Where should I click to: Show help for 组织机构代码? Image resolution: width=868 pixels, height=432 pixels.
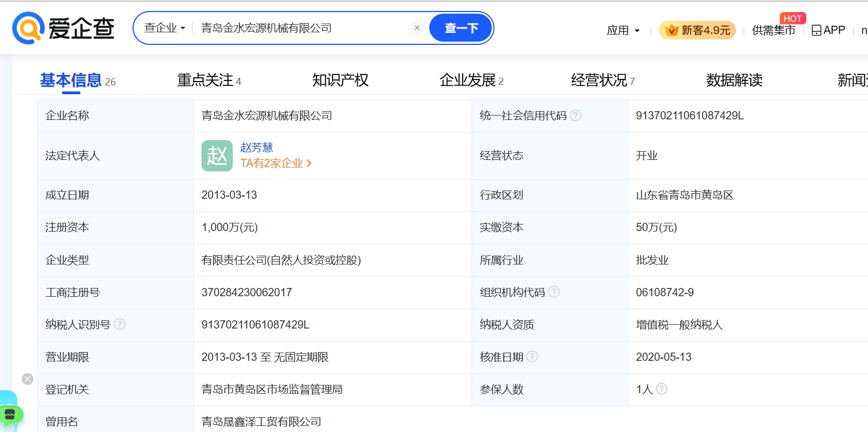[x=554, y=292]
